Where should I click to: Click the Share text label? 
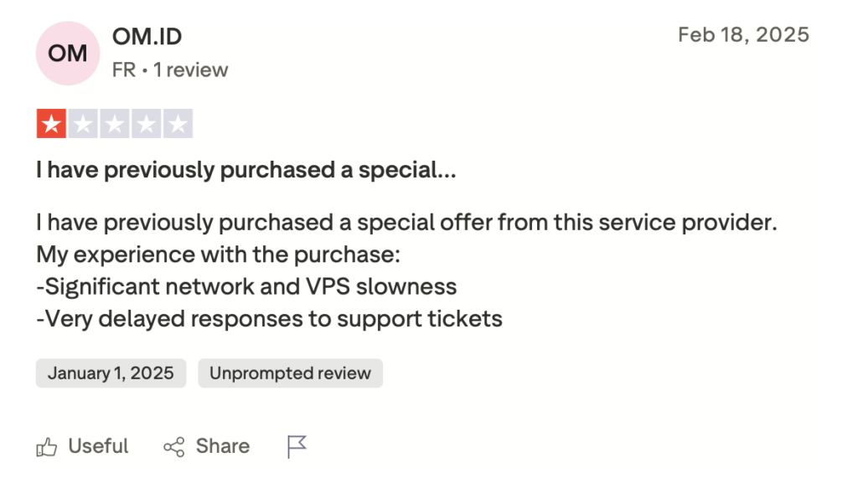click(223, 446)
